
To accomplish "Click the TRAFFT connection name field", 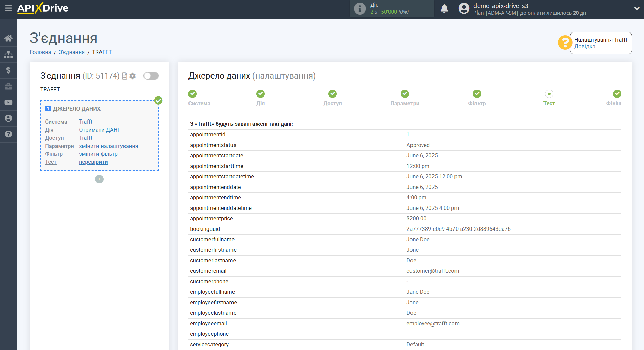I will pos(99,89).
